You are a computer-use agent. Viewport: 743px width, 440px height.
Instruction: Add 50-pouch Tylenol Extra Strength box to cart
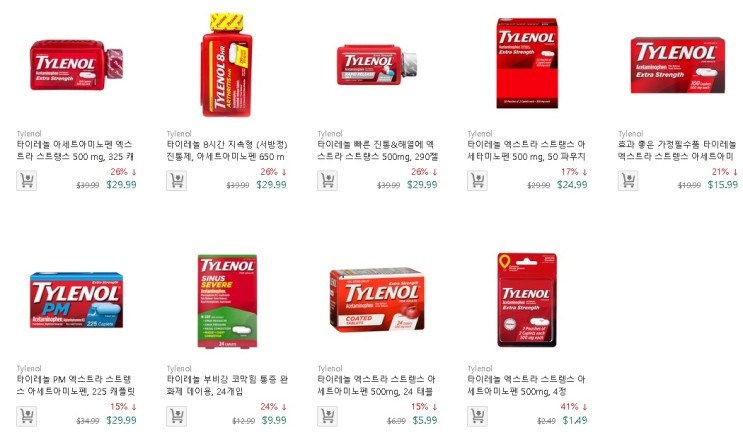pyautogui.click(x=478, y=181)
